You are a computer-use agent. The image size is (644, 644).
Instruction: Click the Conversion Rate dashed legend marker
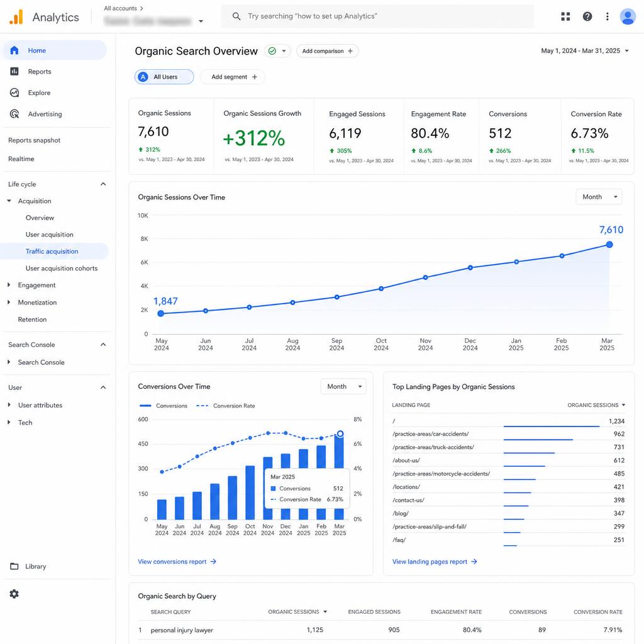pos(203,406)
